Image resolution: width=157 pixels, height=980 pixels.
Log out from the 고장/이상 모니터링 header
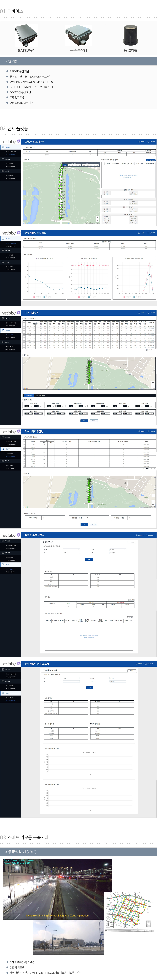click(x=151, y=141)
